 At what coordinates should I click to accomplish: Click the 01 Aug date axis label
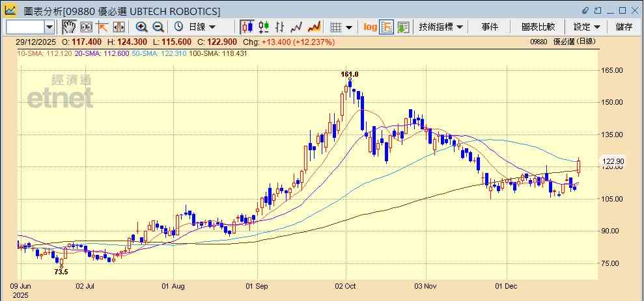(x=174, y=286)
